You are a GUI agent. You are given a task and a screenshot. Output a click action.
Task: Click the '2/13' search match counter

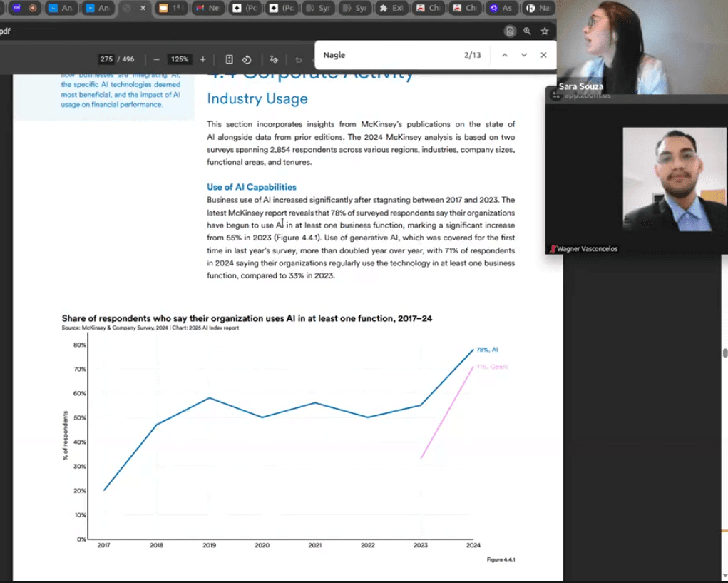tap(473, 55)
